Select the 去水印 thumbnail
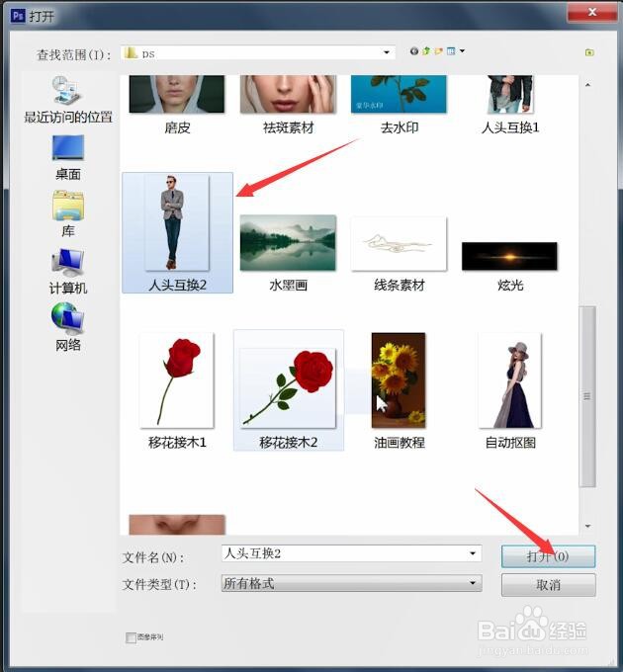 pos(399,94)
